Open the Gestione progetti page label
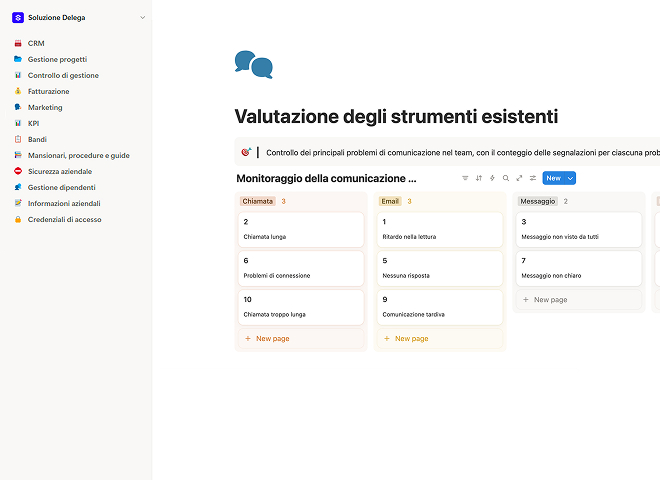 click(58, 59)
